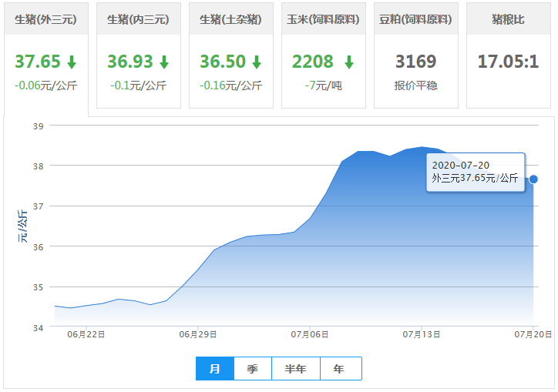
Task: Show the 玉米(饲料原料) chart tab
Action: point(323,19)
